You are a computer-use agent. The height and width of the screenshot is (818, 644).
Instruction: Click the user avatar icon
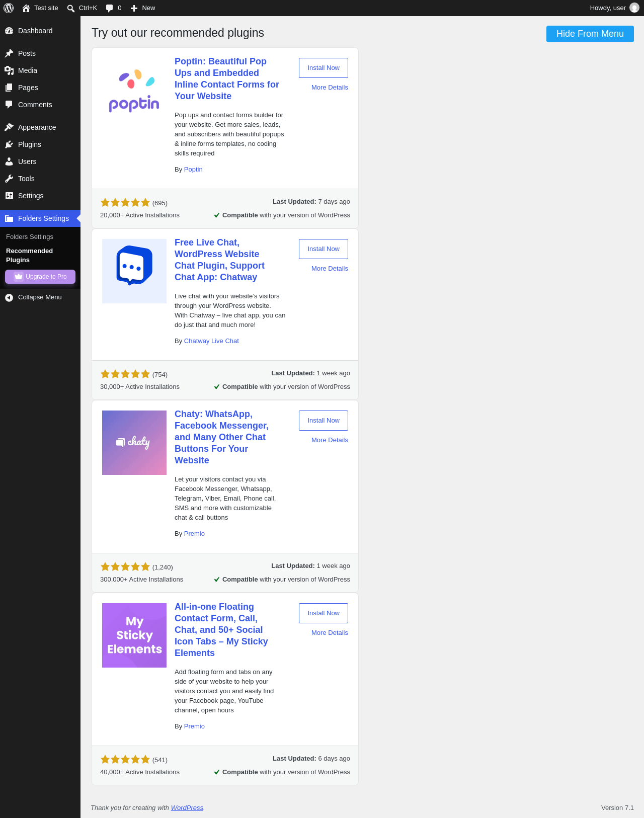point(634,8)
